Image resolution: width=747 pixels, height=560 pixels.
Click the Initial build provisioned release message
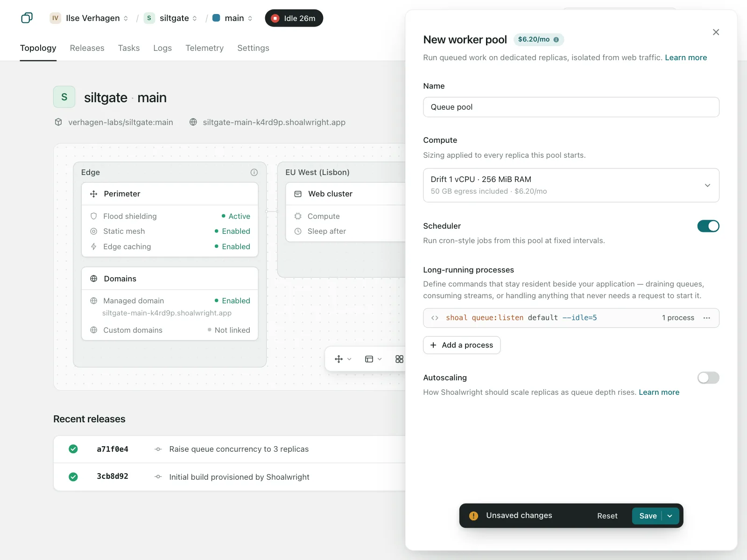click(240, 477)
